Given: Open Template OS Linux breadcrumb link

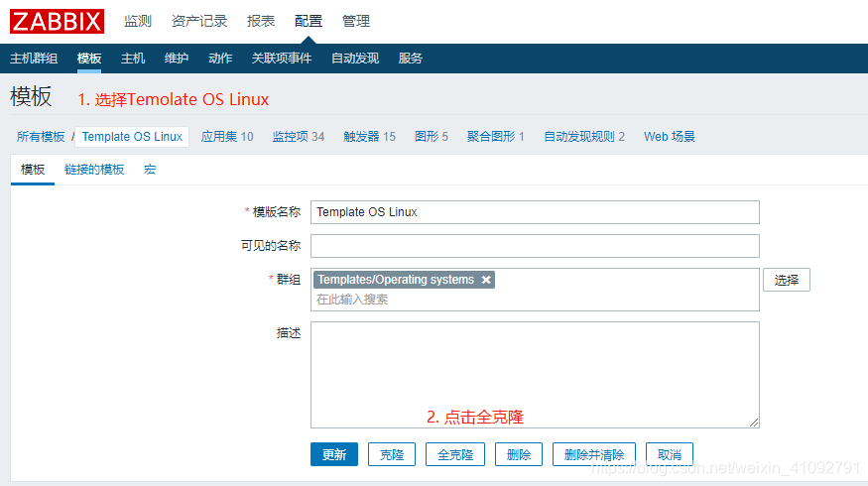Looking at the screenshot, I should (132, 137).
